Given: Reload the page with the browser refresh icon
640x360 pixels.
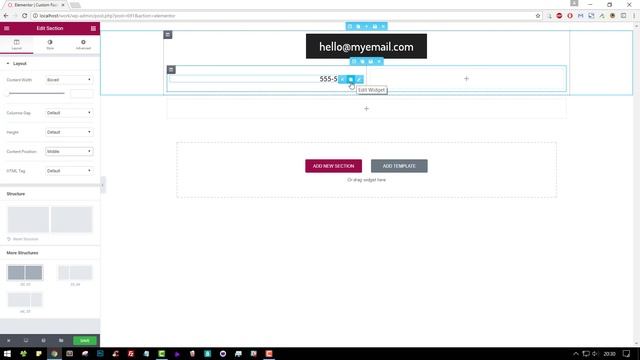Looking at the screenshot, I should (24, 16).
